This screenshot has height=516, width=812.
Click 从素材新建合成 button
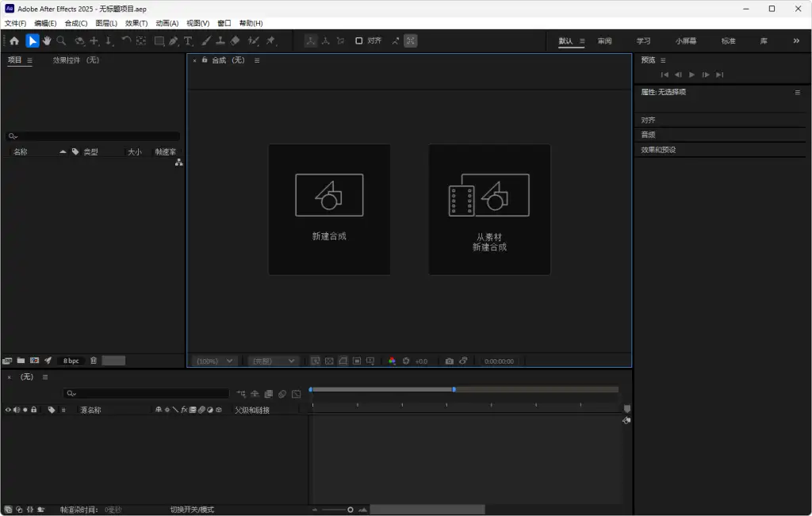[489, 209]
